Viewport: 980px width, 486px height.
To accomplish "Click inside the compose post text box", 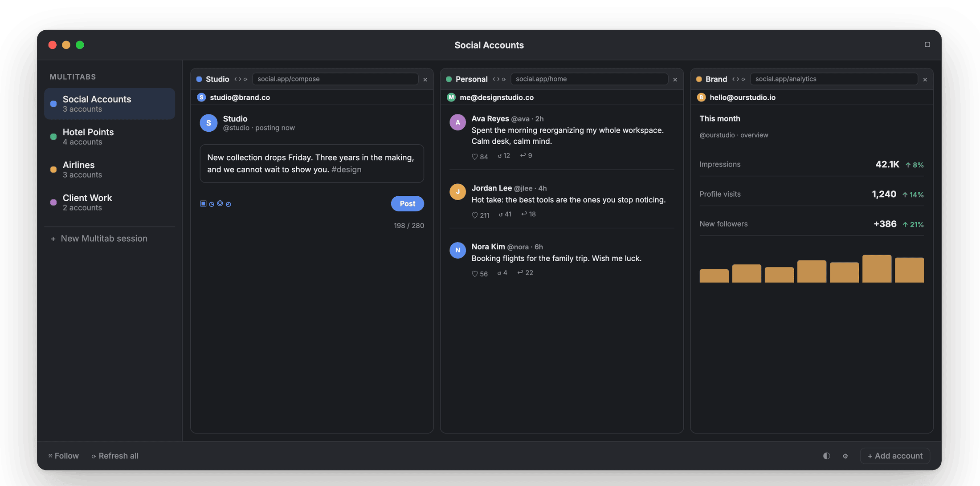I will point(312,163).
